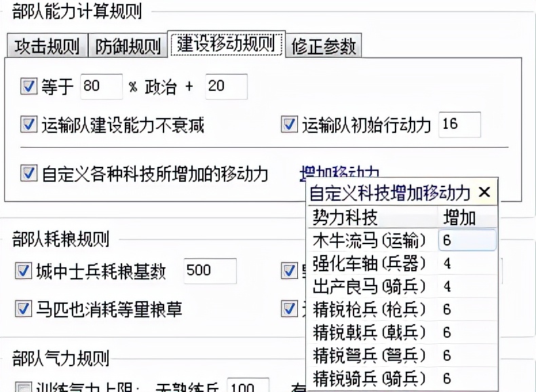Select the 木牛流马 (运输) row
Viewport: 536px width, 392px height.
click(403, 240)
